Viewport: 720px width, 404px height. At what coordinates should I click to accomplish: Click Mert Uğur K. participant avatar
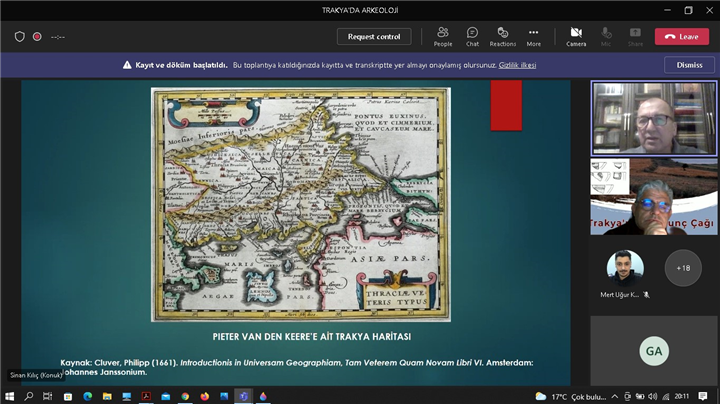pos(625,268)
